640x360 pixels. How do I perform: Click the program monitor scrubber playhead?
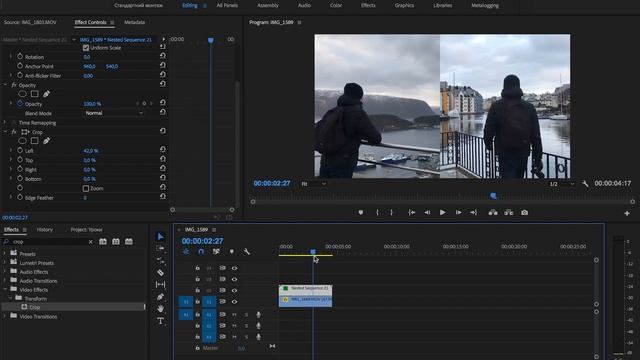(493, 196)
